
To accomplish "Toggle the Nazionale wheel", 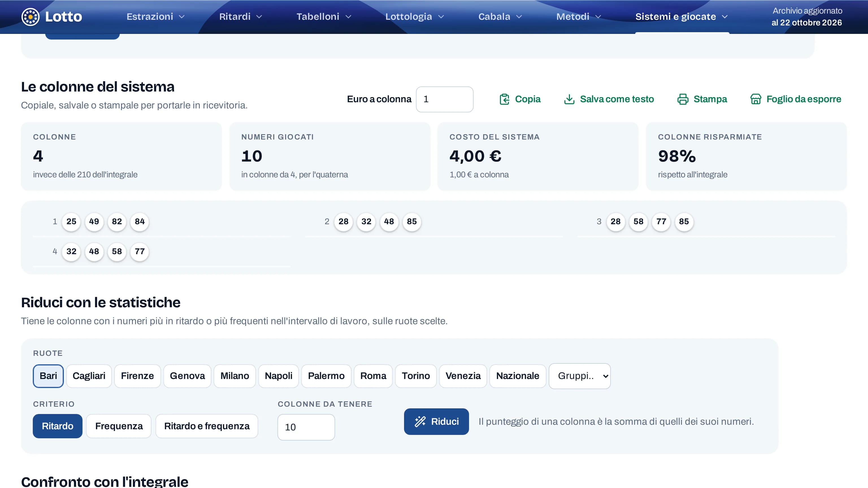I will coord(518,376).
